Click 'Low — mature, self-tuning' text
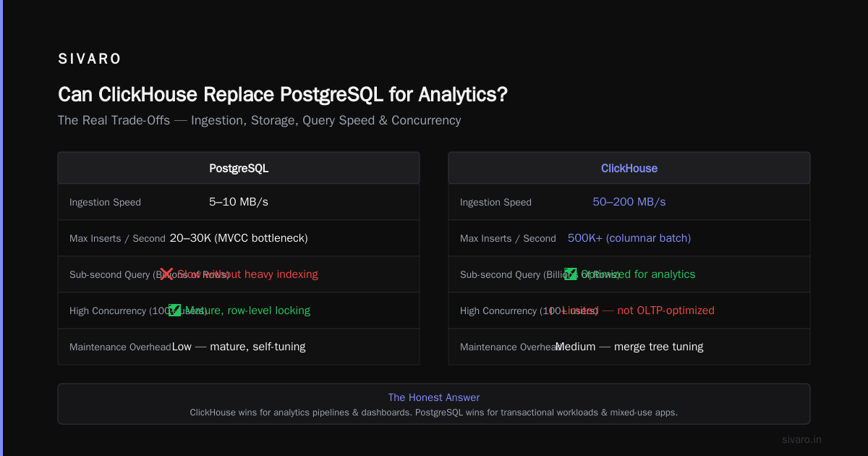Image resolution: width=868 pixels, height=456 pixels. [x=239, y=347]
